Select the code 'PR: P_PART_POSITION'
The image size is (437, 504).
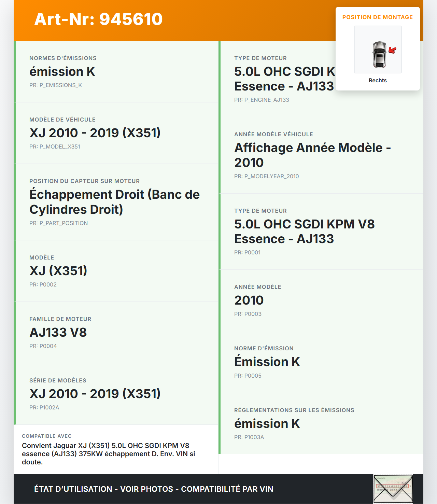(x=58, y=223)
